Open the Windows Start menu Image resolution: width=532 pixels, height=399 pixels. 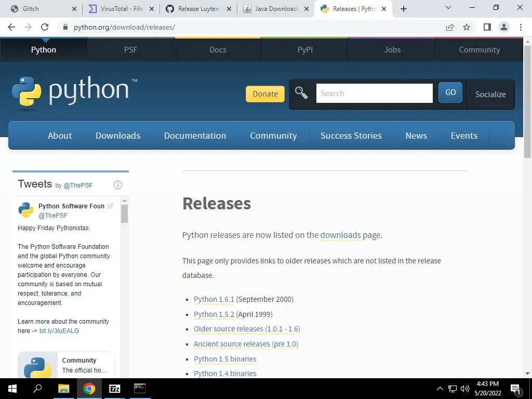[x=12, y=389]
